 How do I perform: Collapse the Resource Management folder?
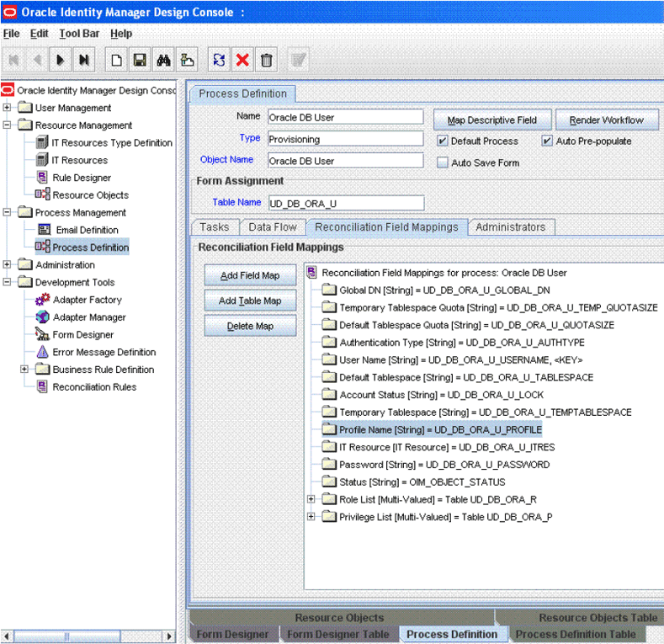coord(7,125)
